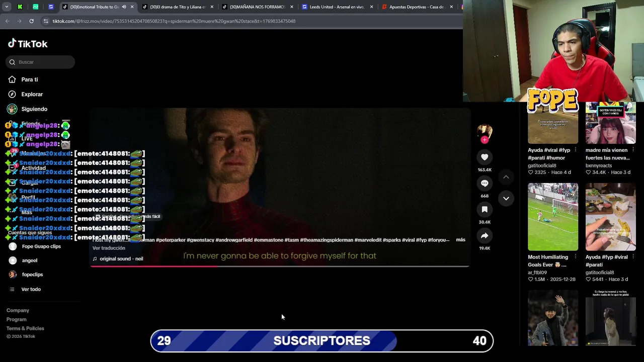Open the Siguiendo feed
This screenshot has width=644, height=362.
(x=34, y=109)
